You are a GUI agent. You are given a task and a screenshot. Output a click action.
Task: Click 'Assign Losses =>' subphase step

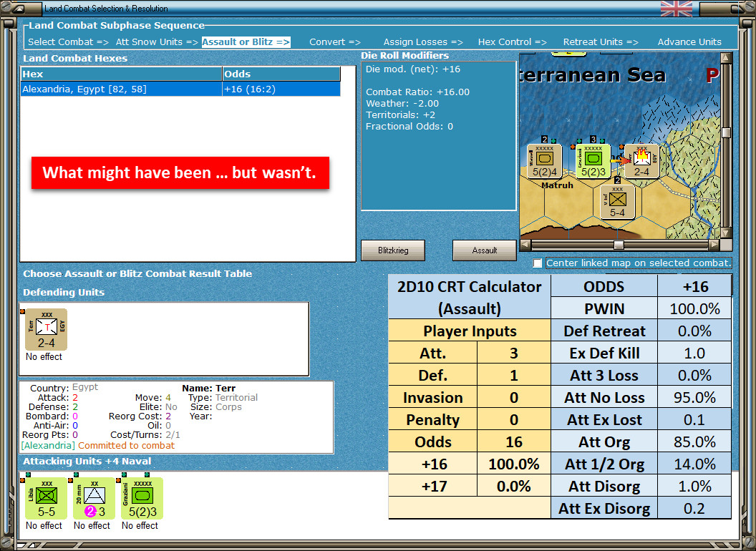pos(423,42)
